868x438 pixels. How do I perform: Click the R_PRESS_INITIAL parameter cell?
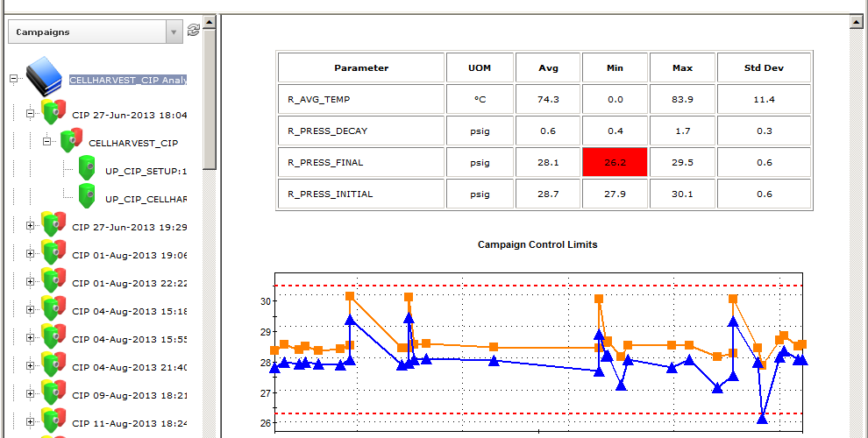361,194
